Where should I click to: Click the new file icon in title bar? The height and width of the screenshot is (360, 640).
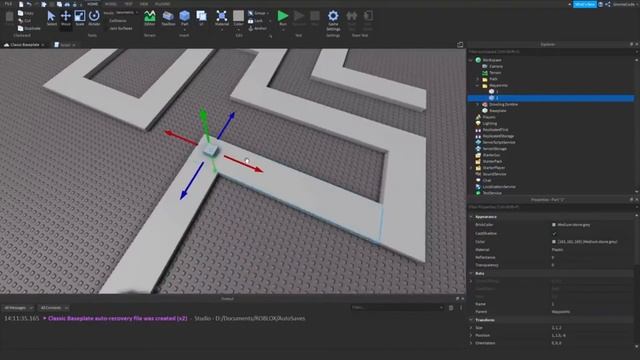click(x=21, y=4)
